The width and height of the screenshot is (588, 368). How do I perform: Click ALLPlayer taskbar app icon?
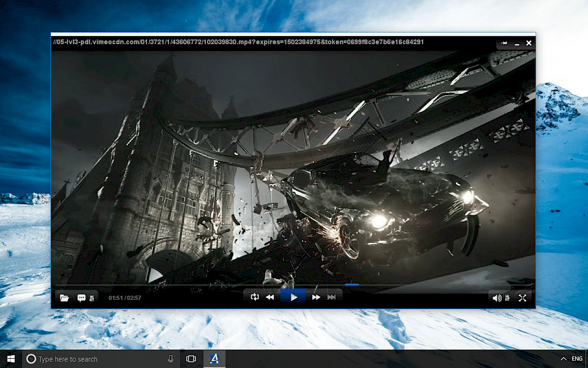[214, 359]
